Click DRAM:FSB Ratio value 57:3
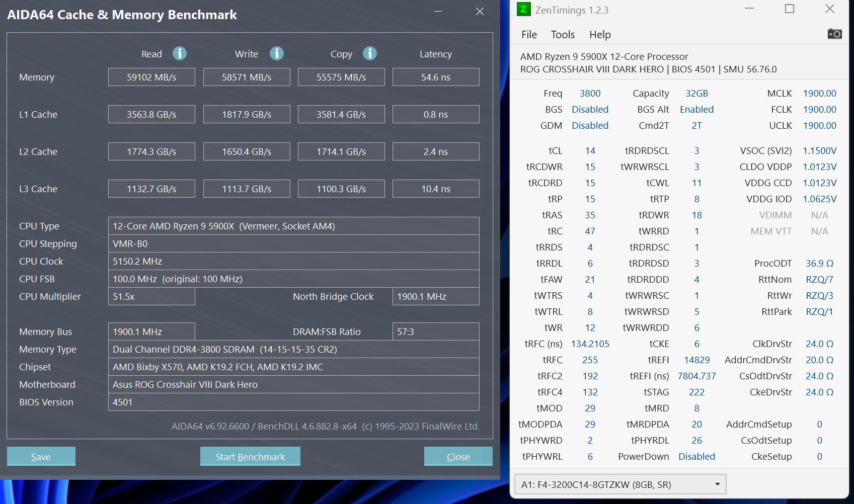Screen dimensions: 854x504 pyautogui.click(x=436, y=331)
